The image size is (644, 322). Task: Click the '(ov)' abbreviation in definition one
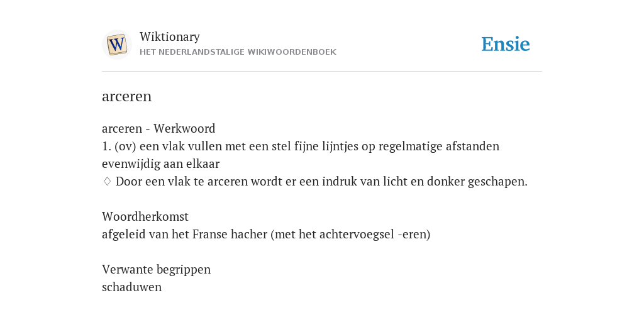tap(125, 146)
